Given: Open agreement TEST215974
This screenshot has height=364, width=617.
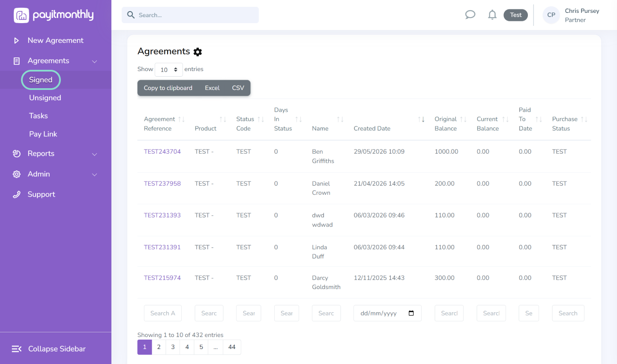Looking at the screenshot, I should tap(162, 278).
